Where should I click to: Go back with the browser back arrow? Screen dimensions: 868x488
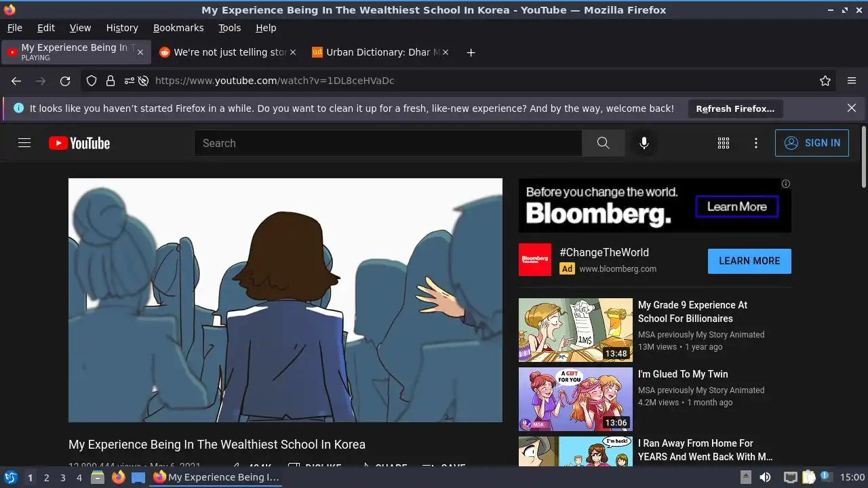(x=16, y=81)
